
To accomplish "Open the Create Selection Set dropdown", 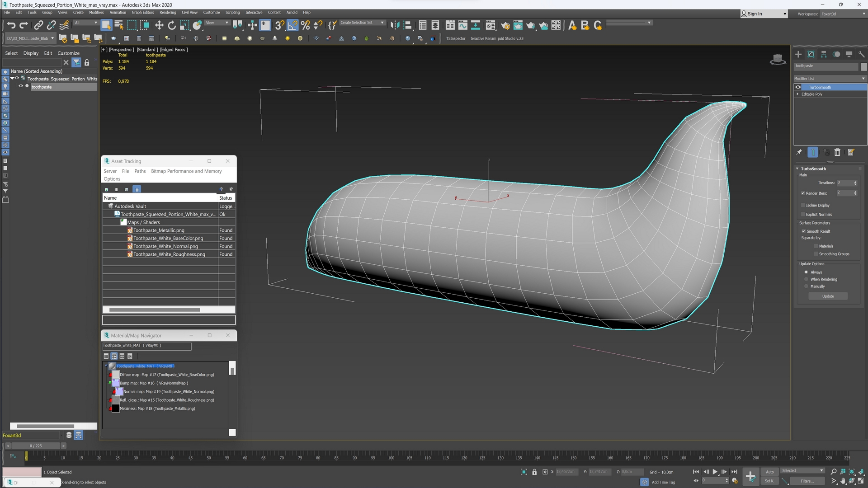I will [x=362, y=23].
